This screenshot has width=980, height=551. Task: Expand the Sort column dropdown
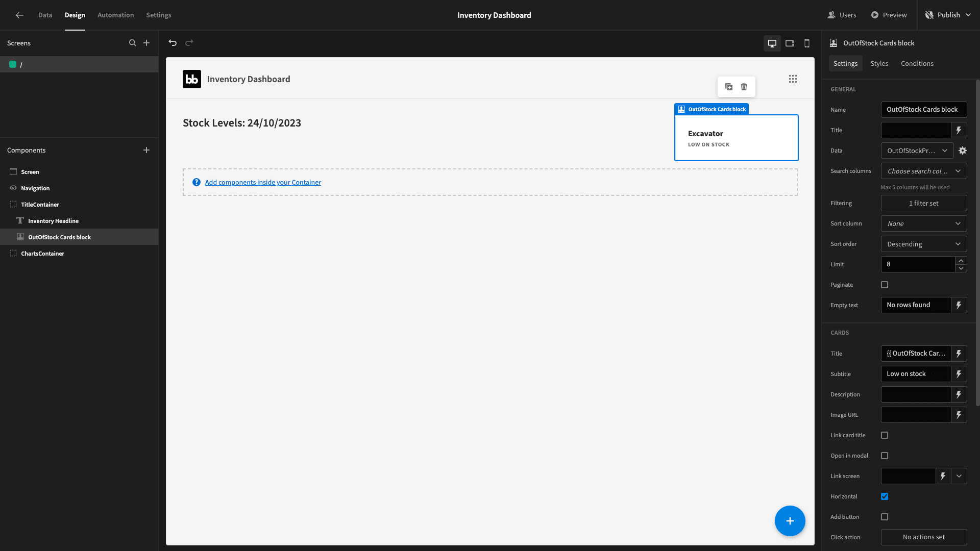924,223
